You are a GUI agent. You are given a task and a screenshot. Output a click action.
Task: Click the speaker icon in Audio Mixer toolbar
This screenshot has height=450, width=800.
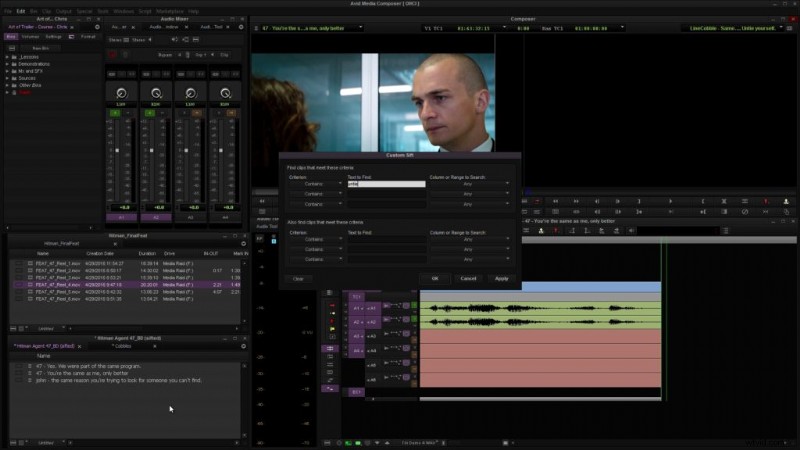pos(174,39)
